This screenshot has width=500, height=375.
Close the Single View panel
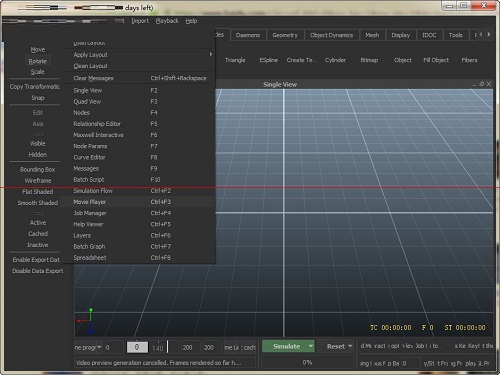tap(489, 84)
